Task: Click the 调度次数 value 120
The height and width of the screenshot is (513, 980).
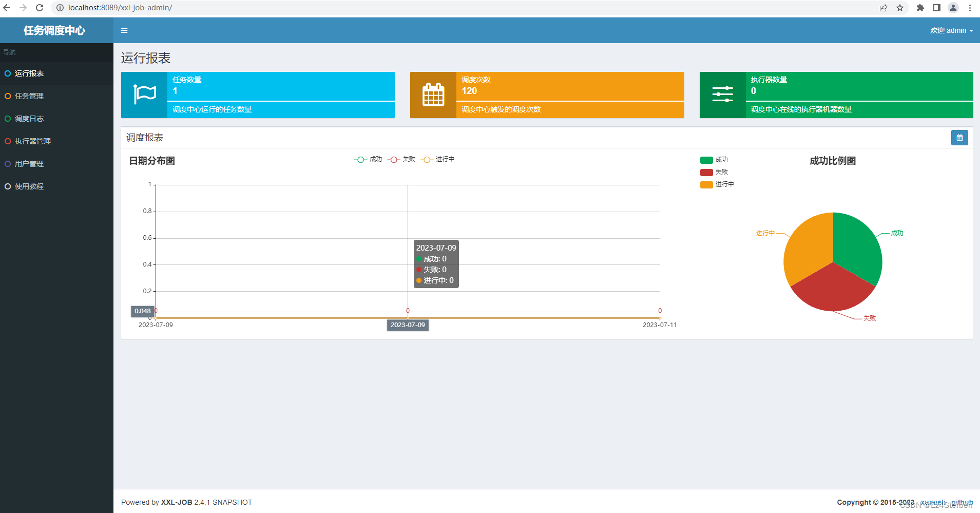Action: click(x=469, y=91)
